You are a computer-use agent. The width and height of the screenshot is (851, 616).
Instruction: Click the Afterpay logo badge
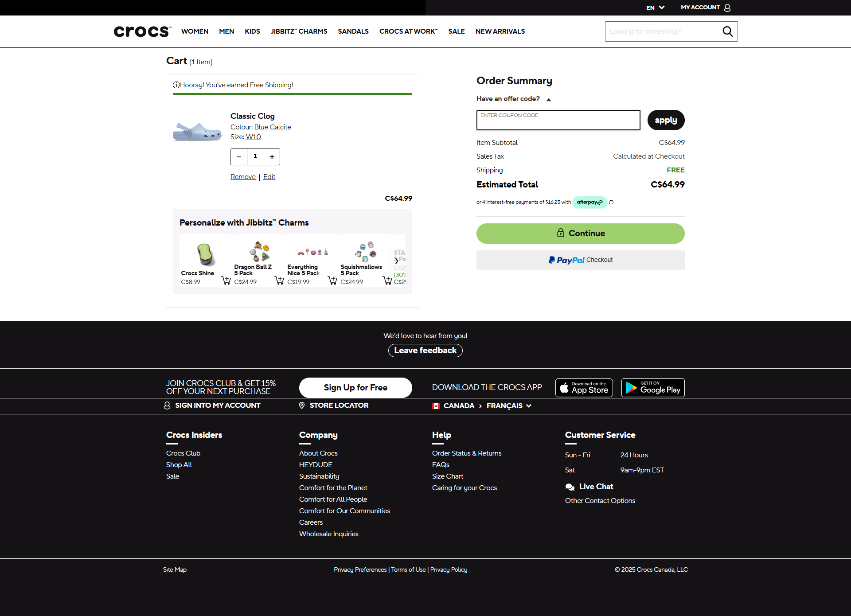(589, 203)
